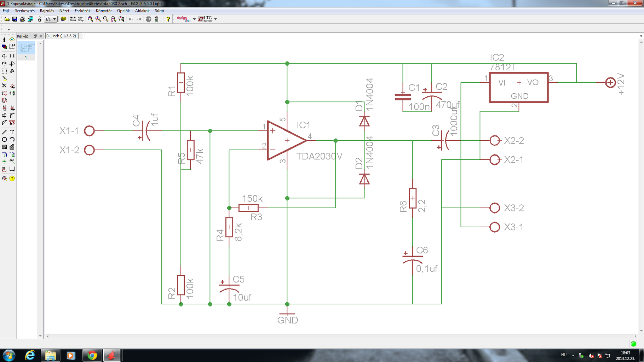Select the Group tool
644x362 pixels.
coord(4,71)
